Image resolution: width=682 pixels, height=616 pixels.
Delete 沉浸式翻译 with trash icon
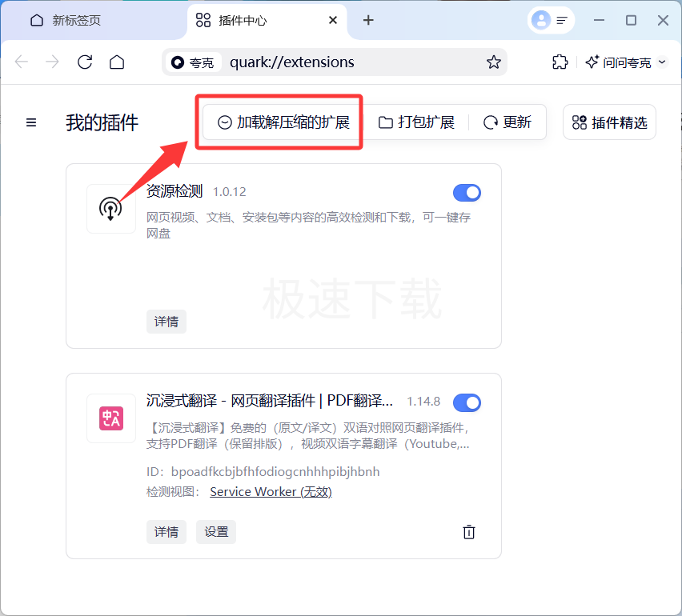pyautogui.click(x=469, y=532)
